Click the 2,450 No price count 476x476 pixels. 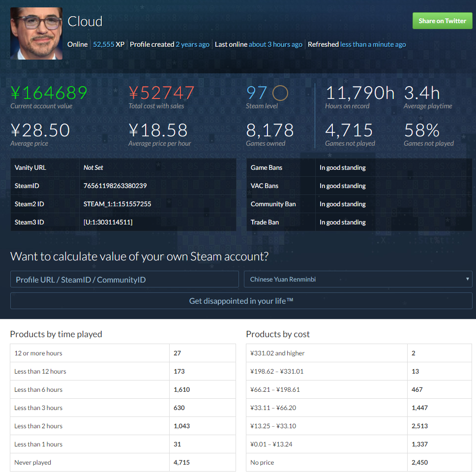click(x=419, y=462)
